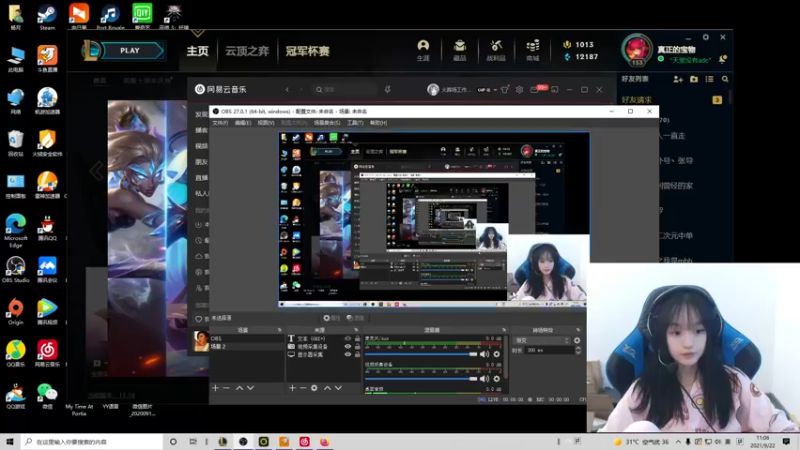Click NetEase Cloud Music search box
This screenshot has height=450, width=800.
click(345, 89)
